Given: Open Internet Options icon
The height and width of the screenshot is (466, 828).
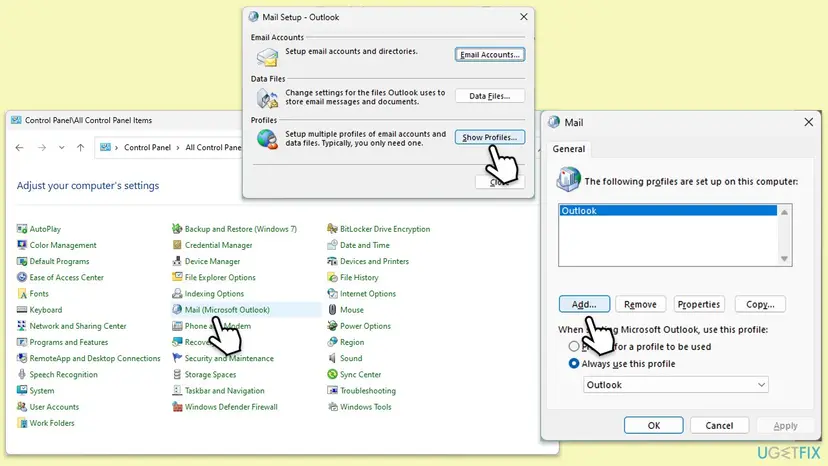Looking at the screenshot, I should pos(332,293).
